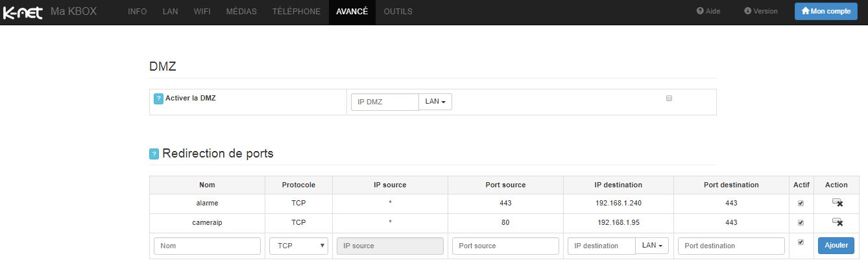The image size is (868, 280).
Task: Click the help icon beside Redirection de ports
Action: pos(154,154)
